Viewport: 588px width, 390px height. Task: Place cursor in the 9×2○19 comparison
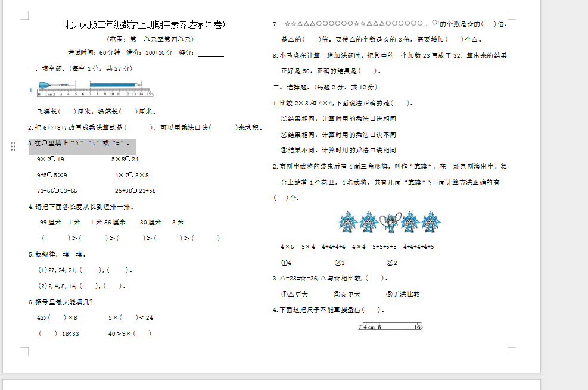pyautogui.click(x=51, y=160)
